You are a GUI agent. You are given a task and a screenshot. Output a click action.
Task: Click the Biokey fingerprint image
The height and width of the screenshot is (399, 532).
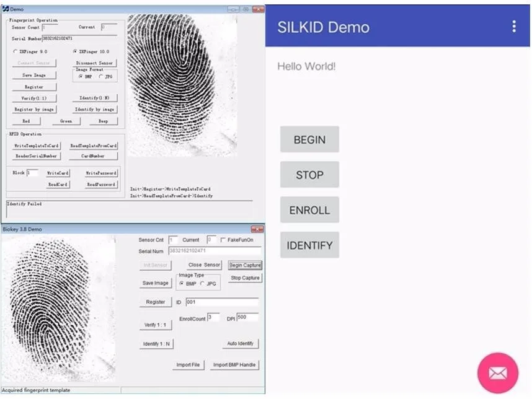(58, 309)
